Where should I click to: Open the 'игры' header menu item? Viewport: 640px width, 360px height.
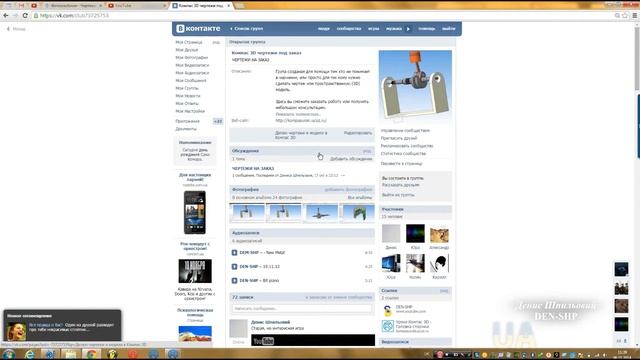pos(373,29)
